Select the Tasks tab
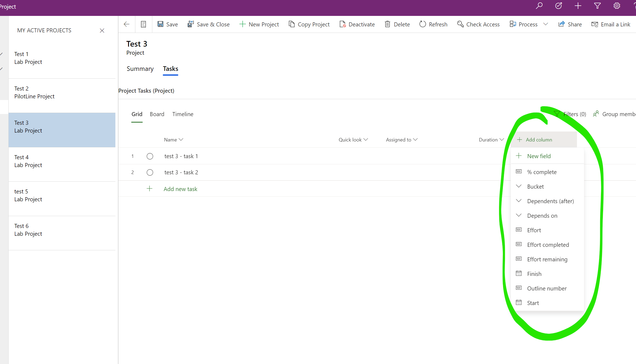This screenshot has height=364, width=636. point(170,69)
